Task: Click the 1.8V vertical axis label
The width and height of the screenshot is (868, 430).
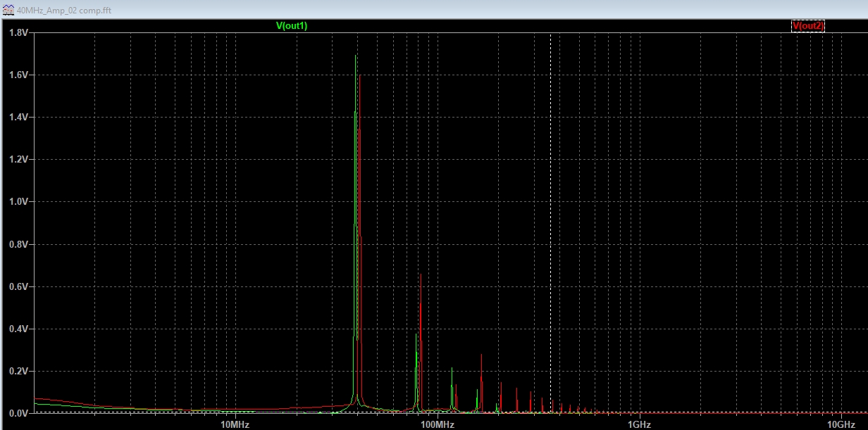Action: [18, 32]
